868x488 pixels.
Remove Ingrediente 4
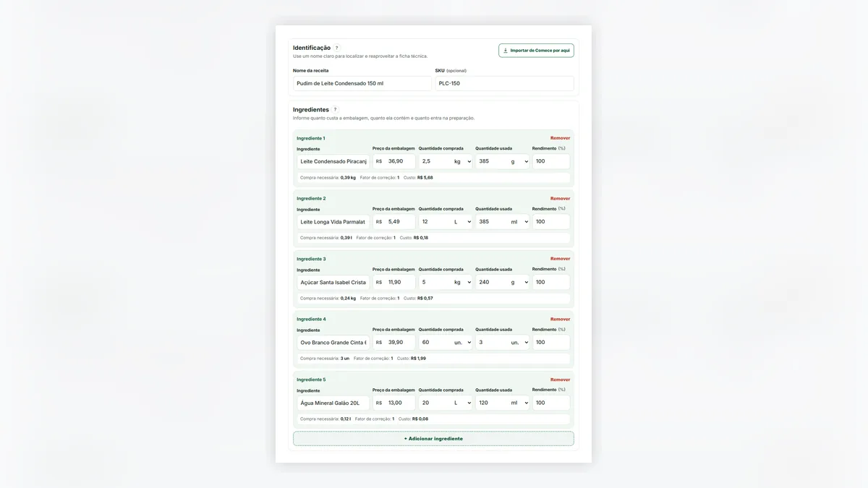[560, 319]
